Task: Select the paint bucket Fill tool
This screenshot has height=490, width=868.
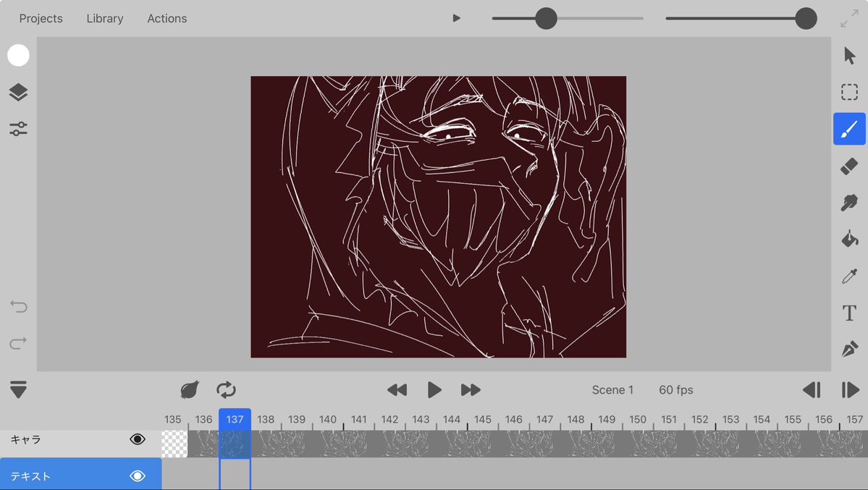Action: point(850,239)
